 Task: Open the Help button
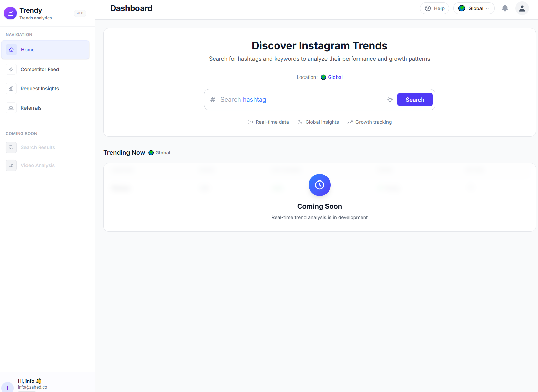click(434, 8)
